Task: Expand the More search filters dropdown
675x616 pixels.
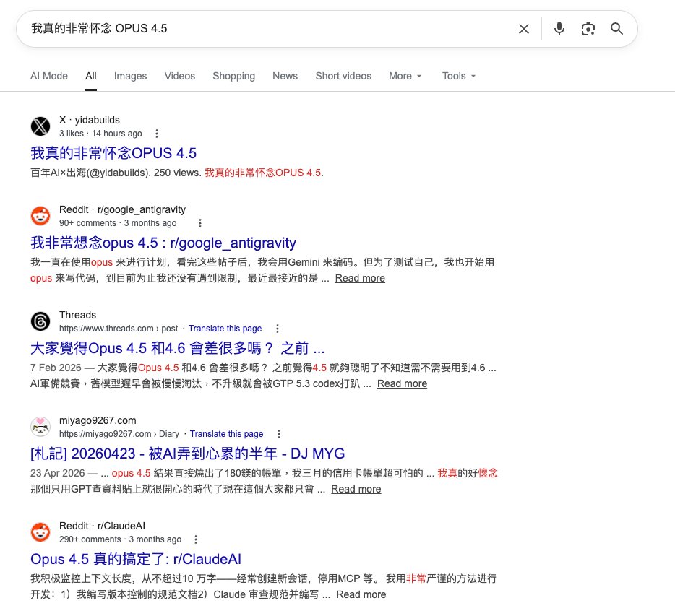Action: (x=405, y=76)
